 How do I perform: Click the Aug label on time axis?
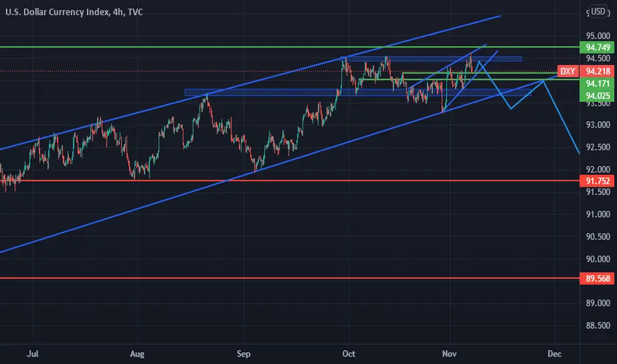(137, 354)
